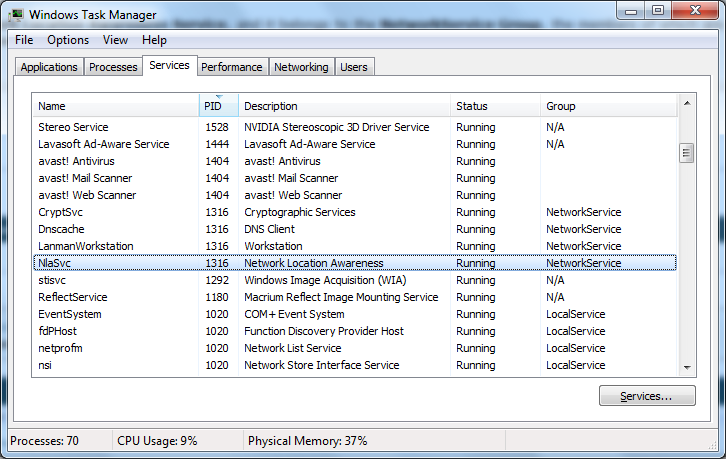Select the ReflectService row
The height and width of the screenshot is (459, 726).
tap(355, 297)
